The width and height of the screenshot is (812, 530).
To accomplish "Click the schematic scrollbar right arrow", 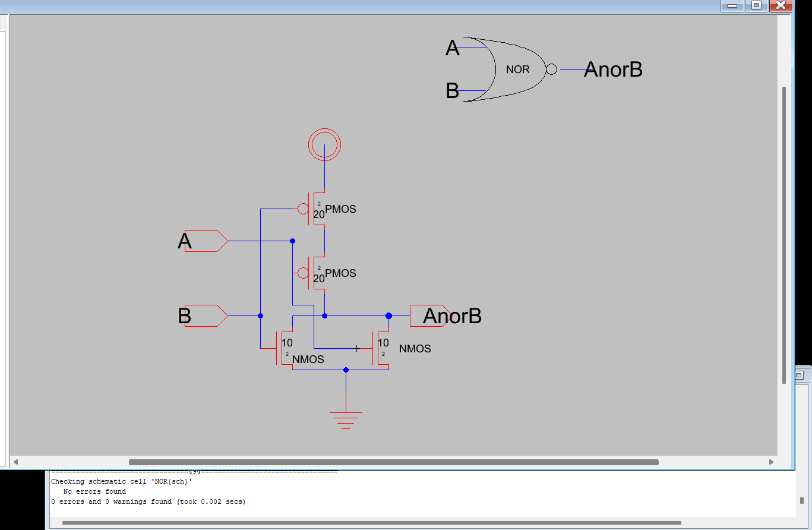I will tap(772, 462).
